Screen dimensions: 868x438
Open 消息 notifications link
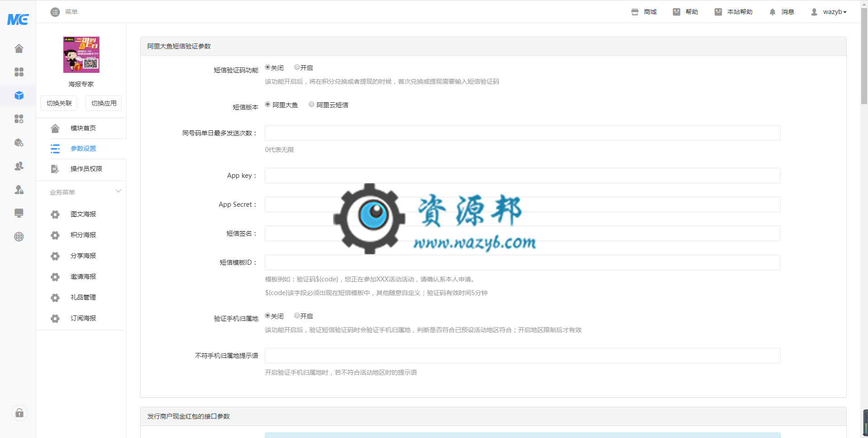pyautogui.click(x=788, y=12)
